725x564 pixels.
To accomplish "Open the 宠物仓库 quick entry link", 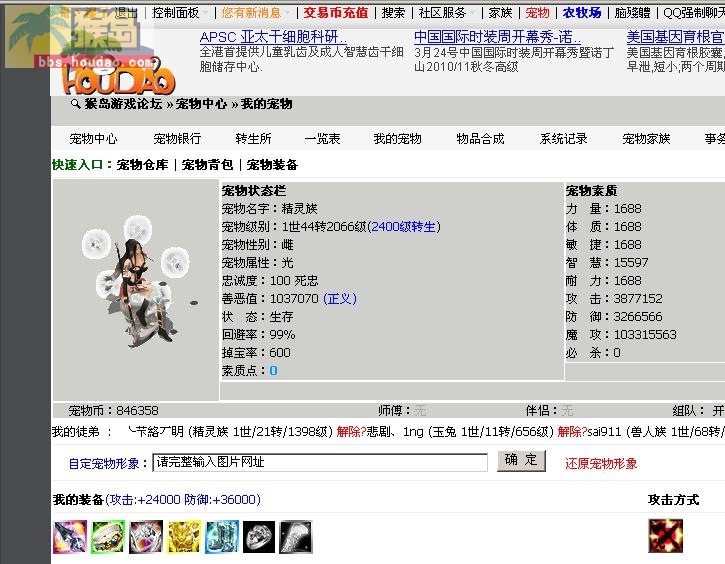I will 142,165.
